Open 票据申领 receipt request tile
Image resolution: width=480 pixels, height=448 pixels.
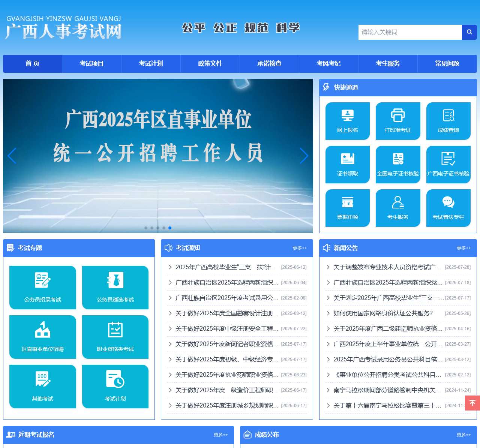347,208
